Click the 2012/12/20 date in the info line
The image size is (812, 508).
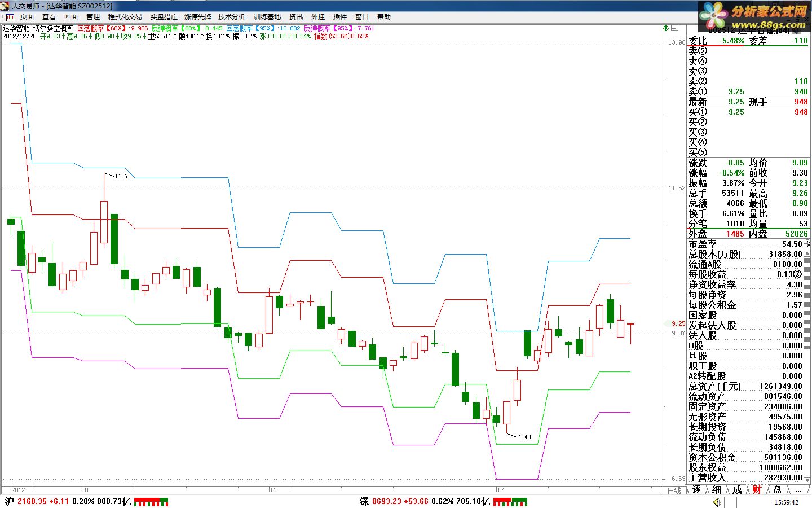pos(19,36)
